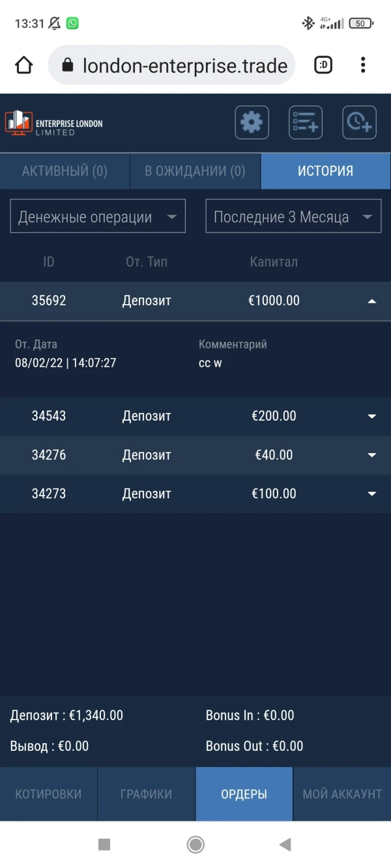Open the settings gear icon
This screenshot has width=391, height=868.
point(252,122)
